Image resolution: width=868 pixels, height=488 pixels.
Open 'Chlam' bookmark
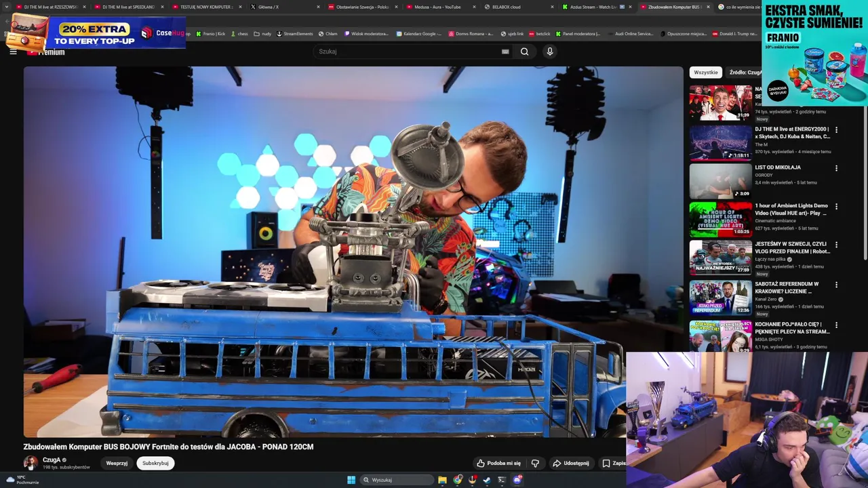click(328, 33)
